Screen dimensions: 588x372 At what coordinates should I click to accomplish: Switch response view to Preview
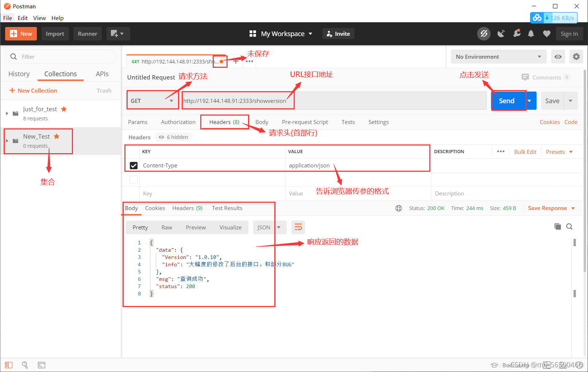point(196,228)
